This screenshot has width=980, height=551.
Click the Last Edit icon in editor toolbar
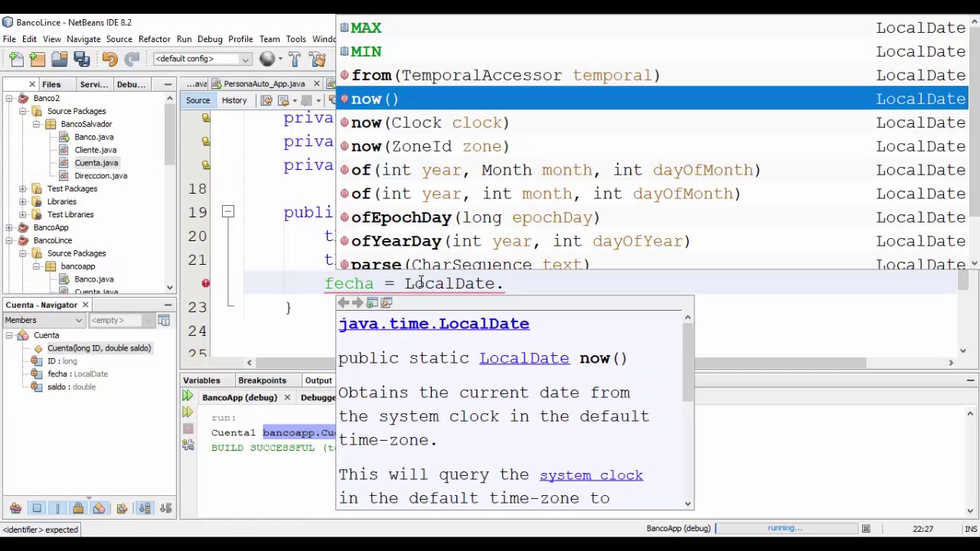point(266,100)
